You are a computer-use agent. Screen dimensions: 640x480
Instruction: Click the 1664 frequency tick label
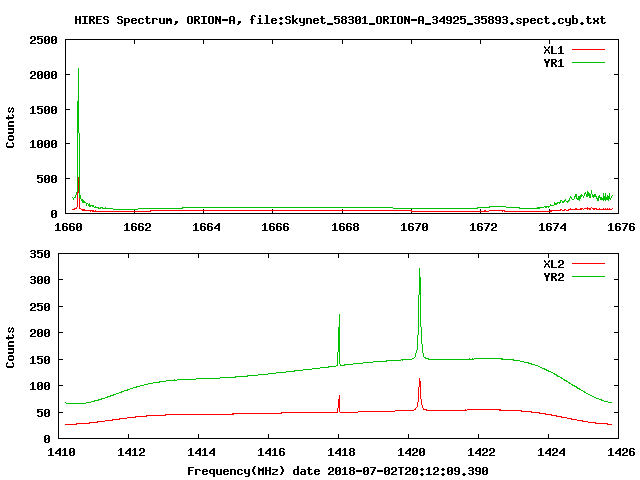click(x=206, y=227)
